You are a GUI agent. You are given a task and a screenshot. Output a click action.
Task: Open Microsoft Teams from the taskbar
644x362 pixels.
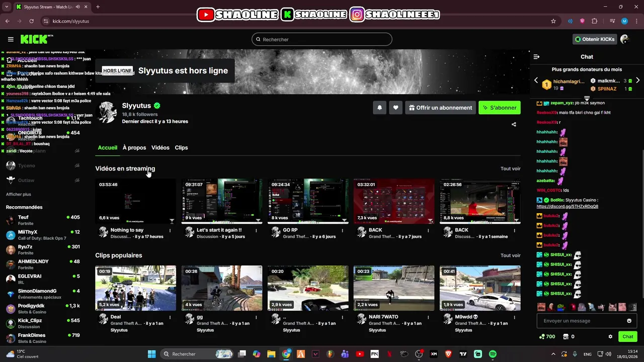[345, 354]
